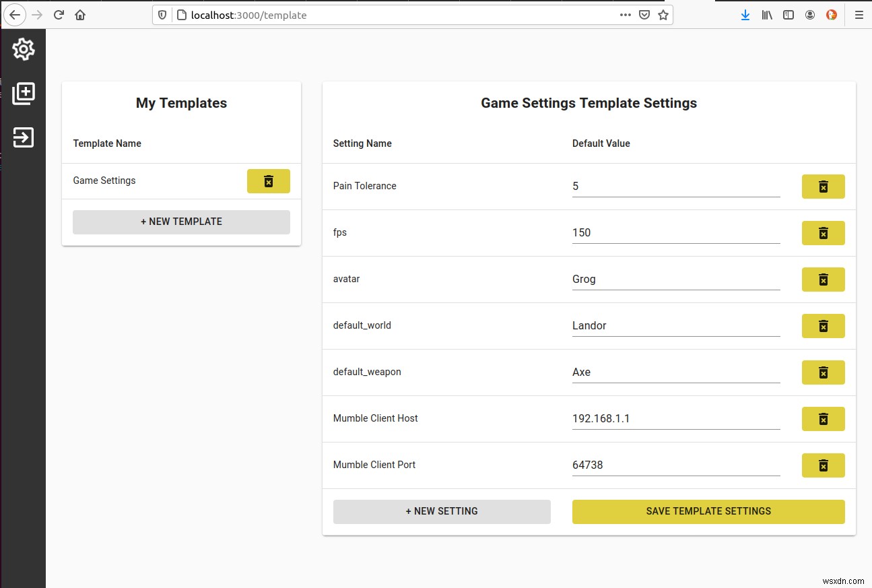Bookmark this page with star icon
The height and width of the screenshot is (588, 872).
663,15
